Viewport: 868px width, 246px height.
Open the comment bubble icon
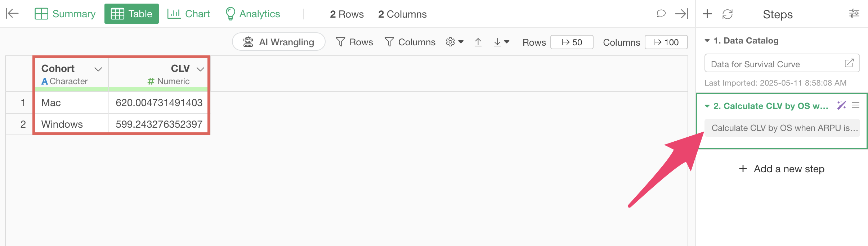[x=661, y=14]
